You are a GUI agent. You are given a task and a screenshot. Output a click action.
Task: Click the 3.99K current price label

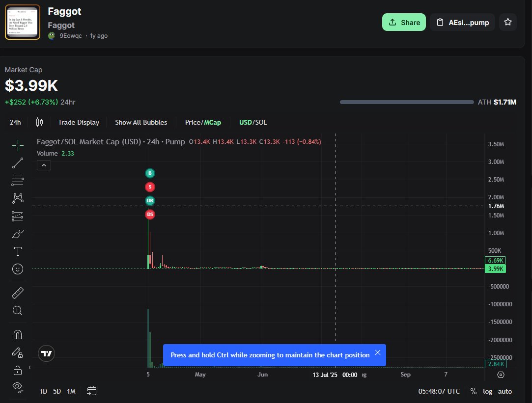495,269
